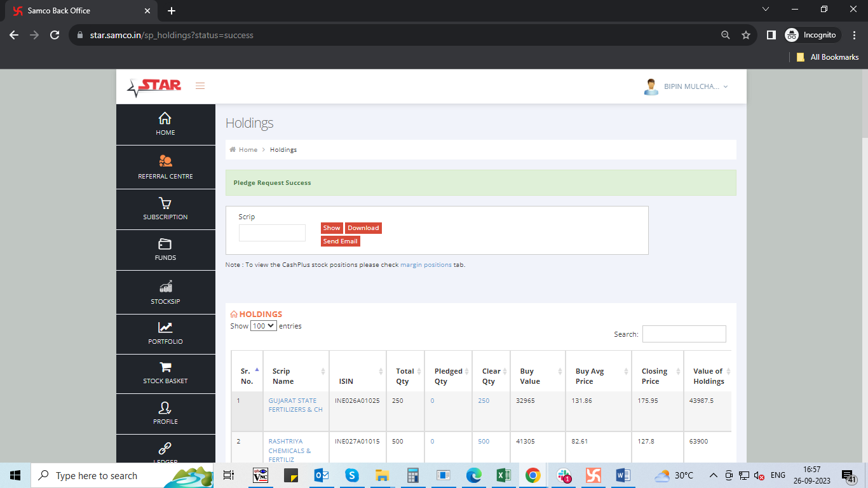The image size is (868, 488).
Task: Open the Home icon in sidebar
Action: (165, 119)
